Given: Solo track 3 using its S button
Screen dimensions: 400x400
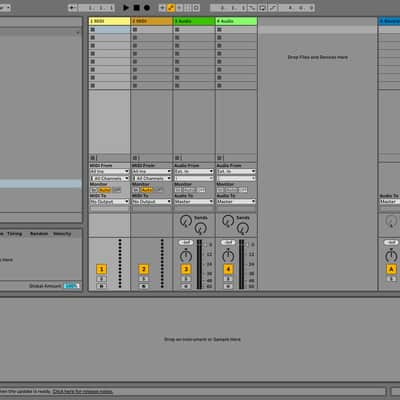Looking at the screenshot, I should 186,279.
